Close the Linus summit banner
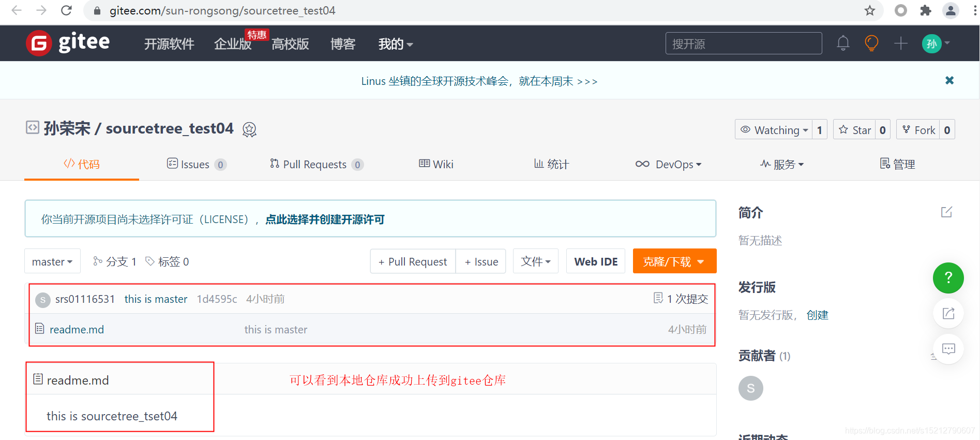Image resolution: width=980 pixels, height=440 pixels. [x=949, y=80]
